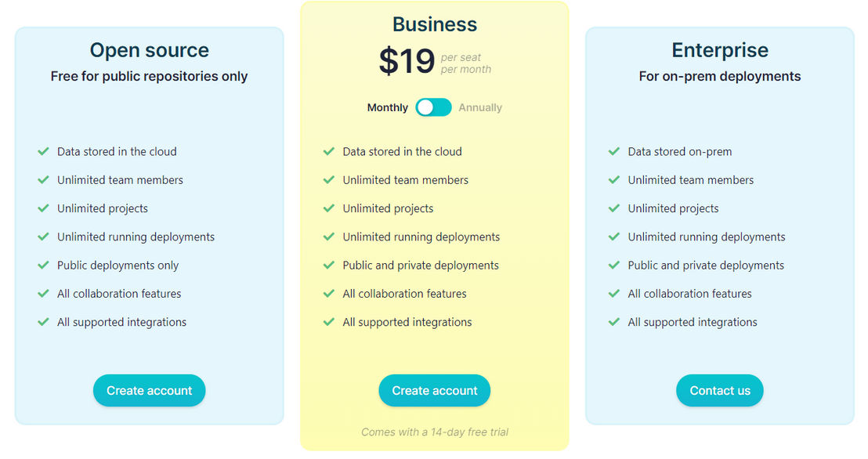
Task: Select the Annually billing label
Action: (480, 107)
